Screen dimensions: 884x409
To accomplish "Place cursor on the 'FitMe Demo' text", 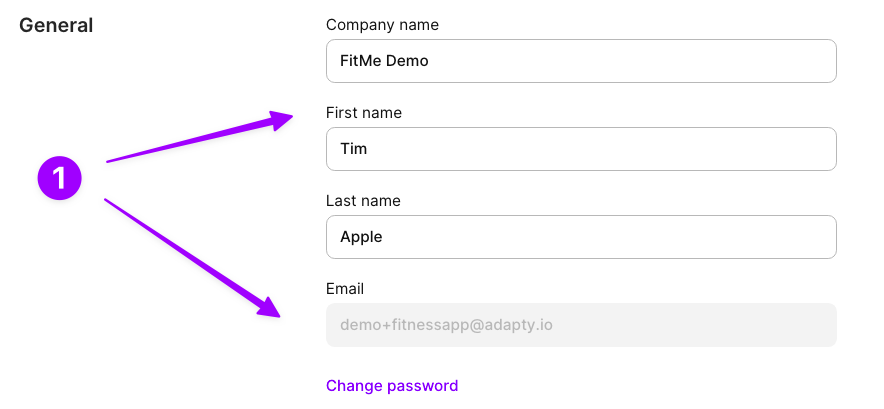I will (x=384, y=61).
